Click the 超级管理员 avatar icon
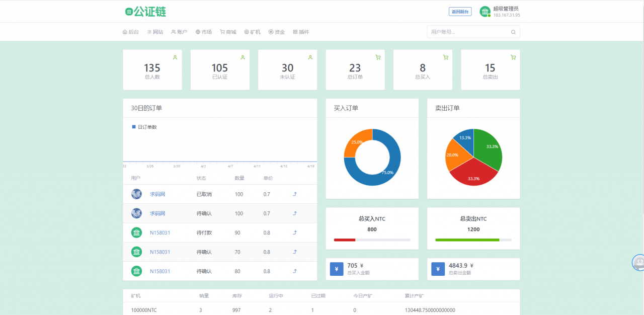This screenshot has height=315, width=644. [x=485, y=12]
